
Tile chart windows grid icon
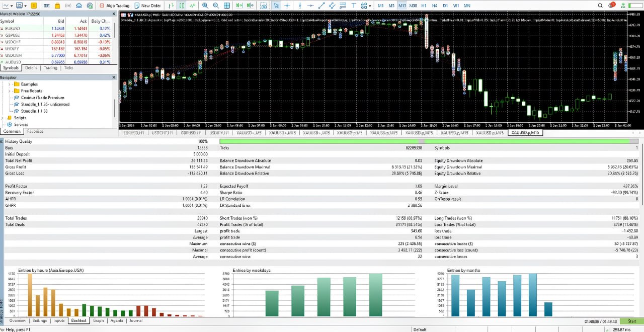227,6
